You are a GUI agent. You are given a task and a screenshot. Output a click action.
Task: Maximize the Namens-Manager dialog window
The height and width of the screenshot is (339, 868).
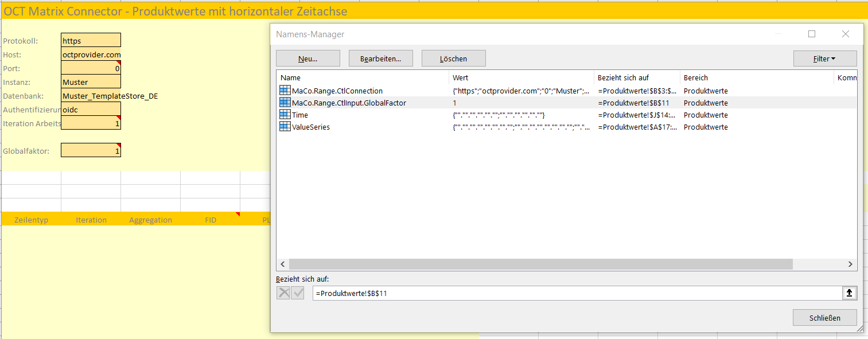click(x=812, y=34)
